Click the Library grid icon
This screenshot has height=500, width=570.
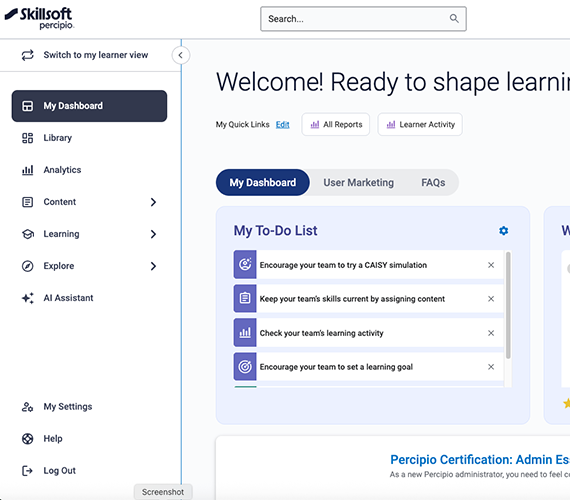(x=28, y=138)
